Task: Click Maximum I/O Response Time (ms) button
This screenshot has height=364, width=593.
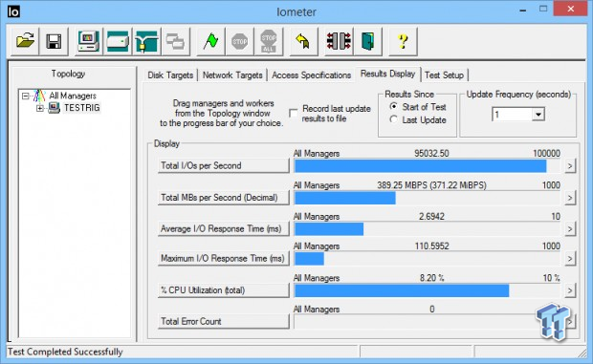Action: tap(223, 259)
